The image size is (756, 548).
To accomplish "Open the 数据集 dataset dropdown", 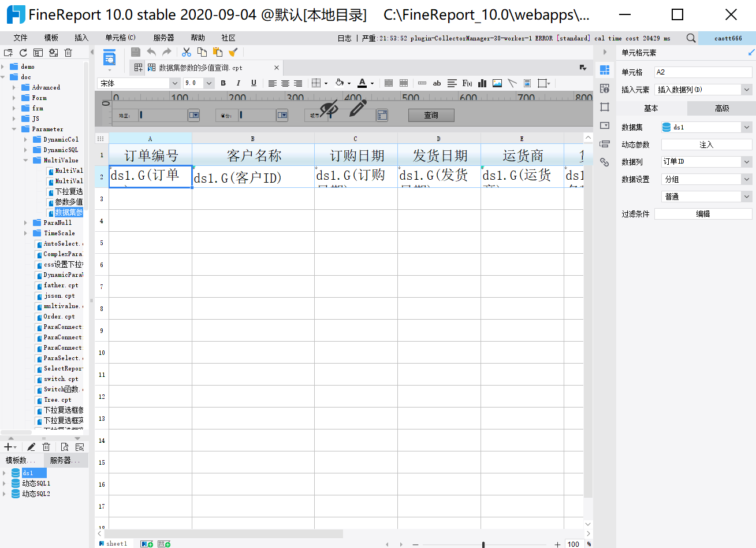I will (747, 127).
